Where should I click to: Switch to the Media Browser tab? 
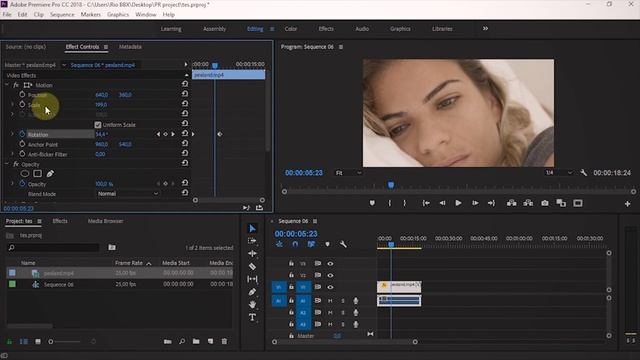pos(105,221)
